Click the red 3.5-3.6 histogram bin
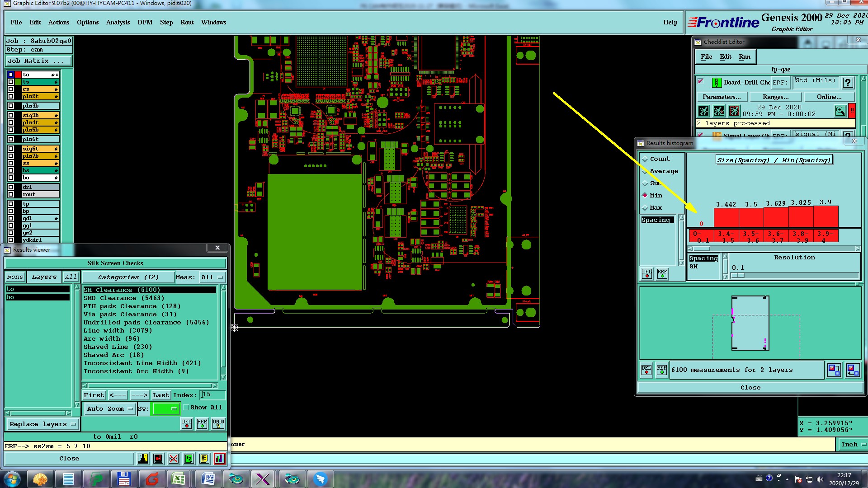Image resolution: width=868 pixels, height=488 pixels. pos(751,217)
